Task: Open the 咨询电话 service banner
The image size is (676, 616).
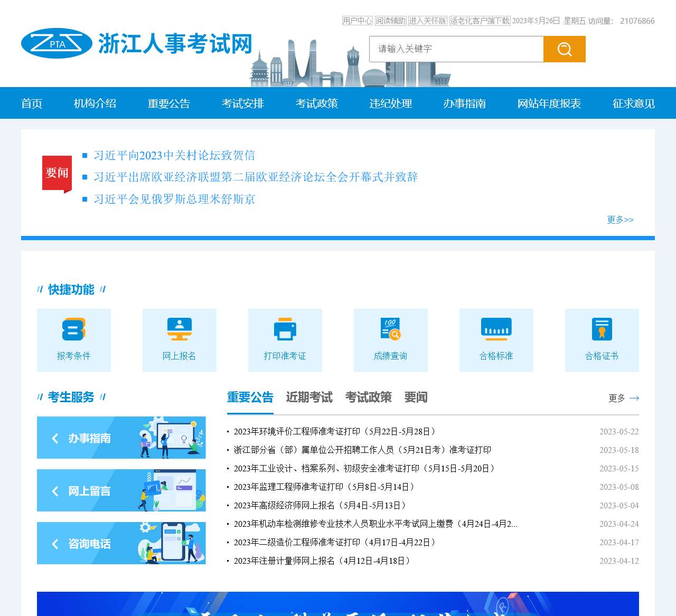Action: click(121, 543)
